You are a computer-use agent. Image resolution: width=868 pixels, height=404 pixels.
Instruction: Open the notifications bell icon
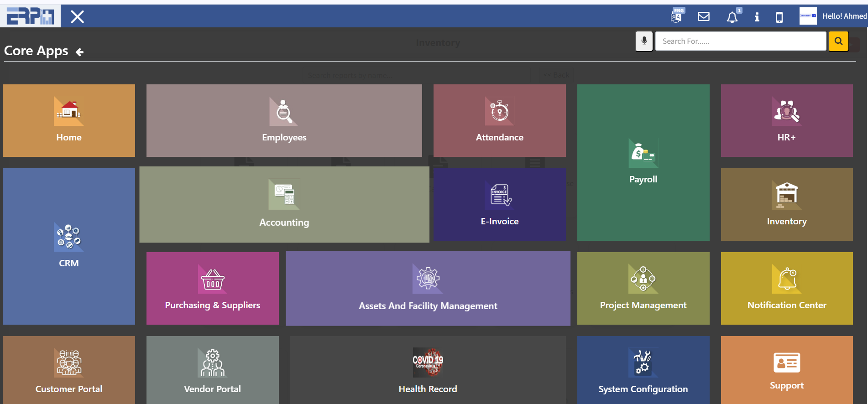click(x=732, y=17)
